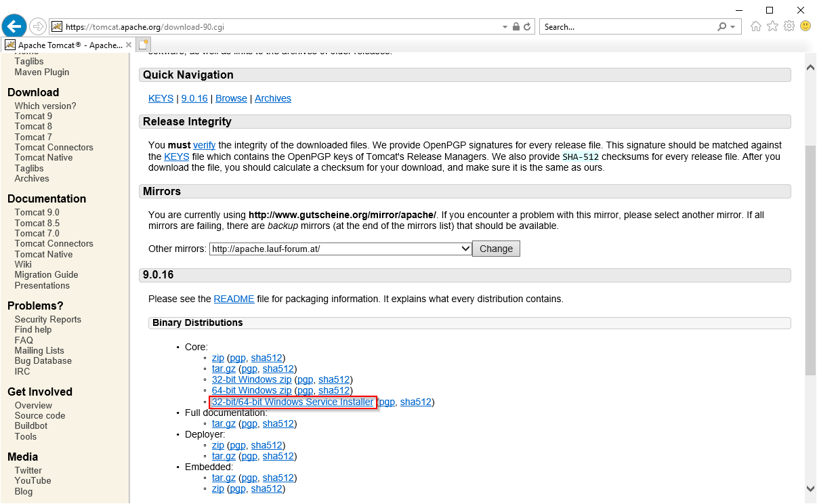The height and width of the screenshot is (504, 817).
Task: Open the Presentations sidebar link
Action: pos(42,285)
